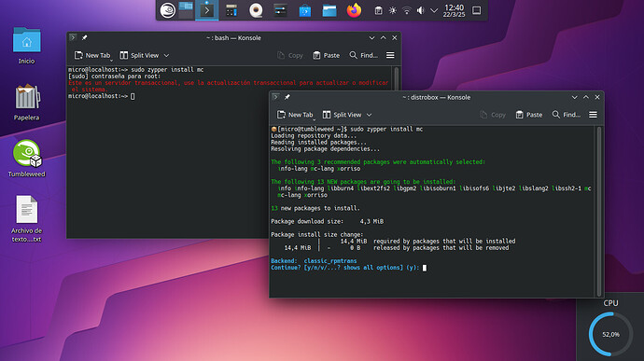Select the Papelera trash icon

27,103
